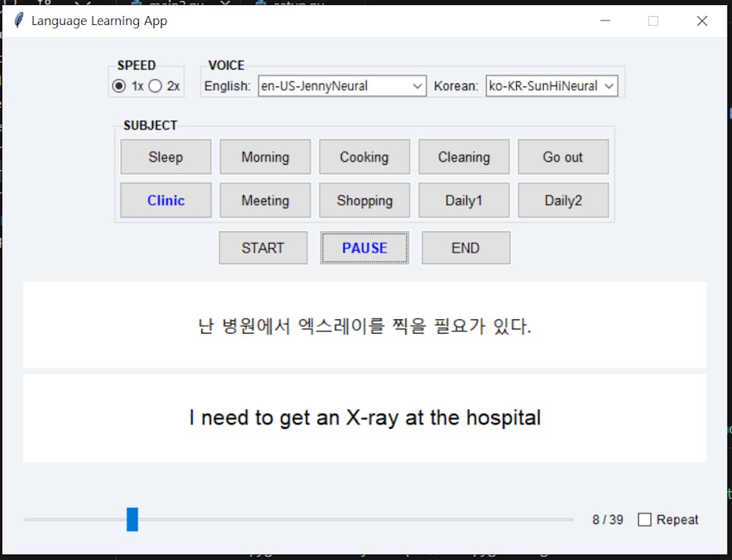Screen dimensions: 732x560
Task: Select the 1x speed option
Action: [x=119, y=86]
